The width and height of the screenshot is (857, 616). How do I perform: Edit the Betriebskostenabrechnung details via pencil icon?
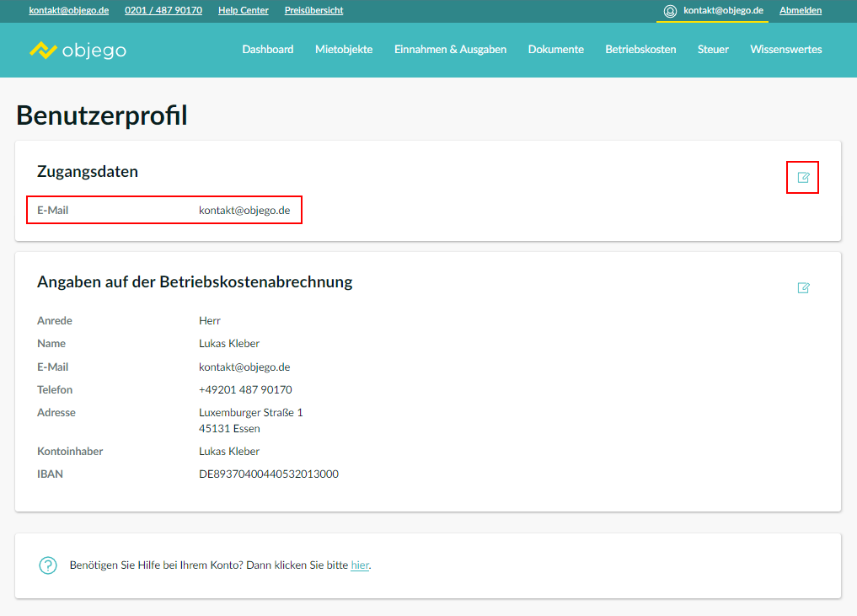[x=803, y=288]
